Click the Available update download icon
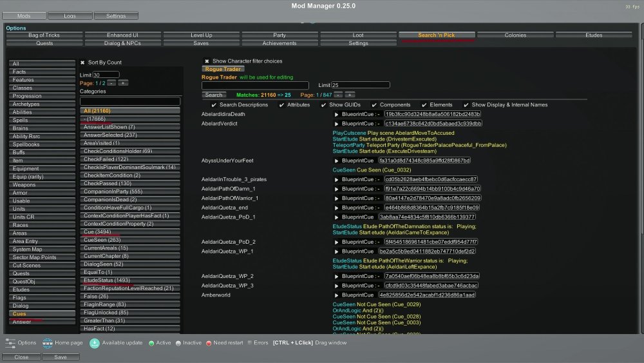The width and height of the screenshot is (644, 363). pyautogui.click(x=95, y=342)
